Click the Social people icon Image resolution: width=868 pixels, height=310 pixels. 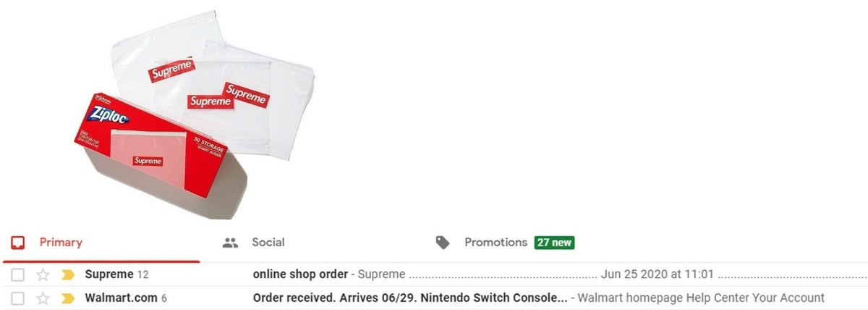pyautogui.click(x=231, y=243)
